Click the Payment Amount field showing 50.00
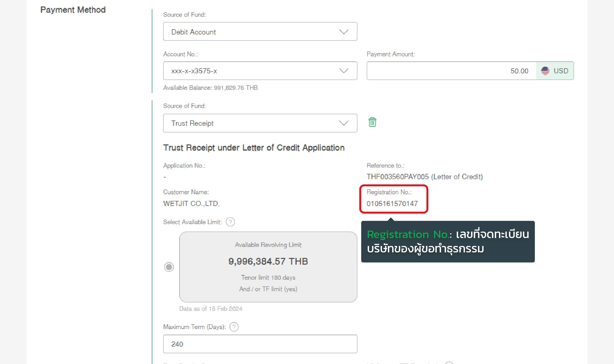Screen dimensions: 614x364 (451, 71)
